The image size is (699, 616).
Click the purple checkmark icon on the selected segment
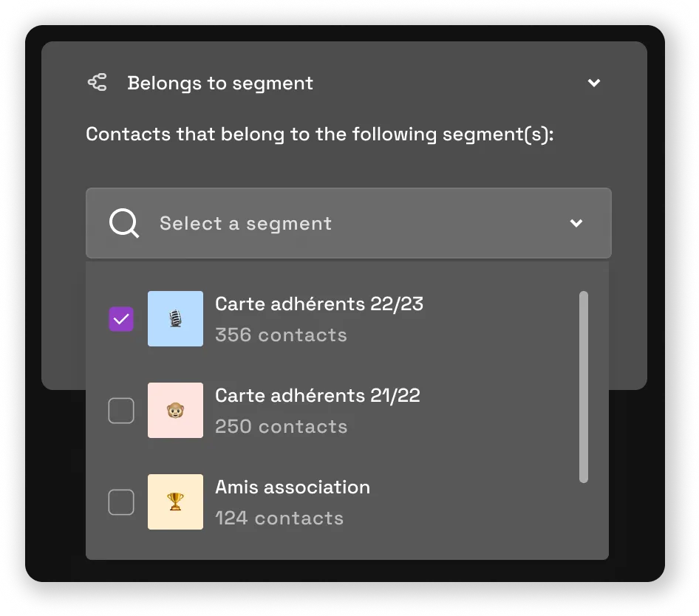[x=120, y=318]
